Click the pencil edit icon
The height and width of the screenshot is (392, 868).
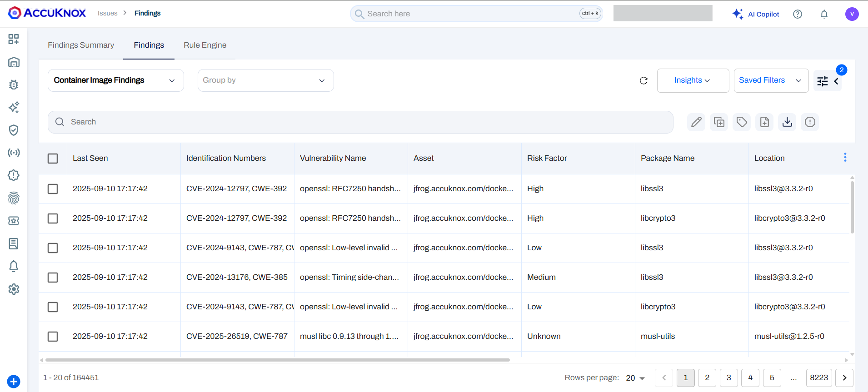click(696, 122)
